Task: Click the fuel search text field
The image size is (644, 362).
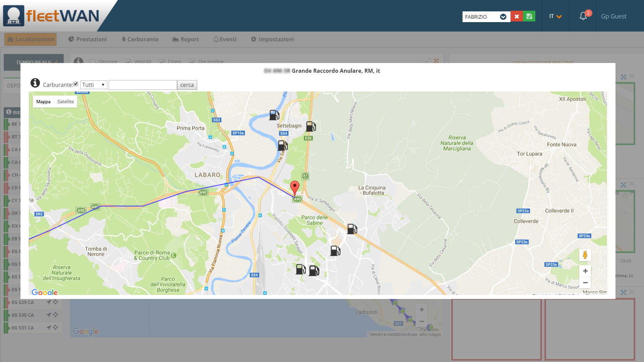Action: pyautogui.click(x=143, y=85)
